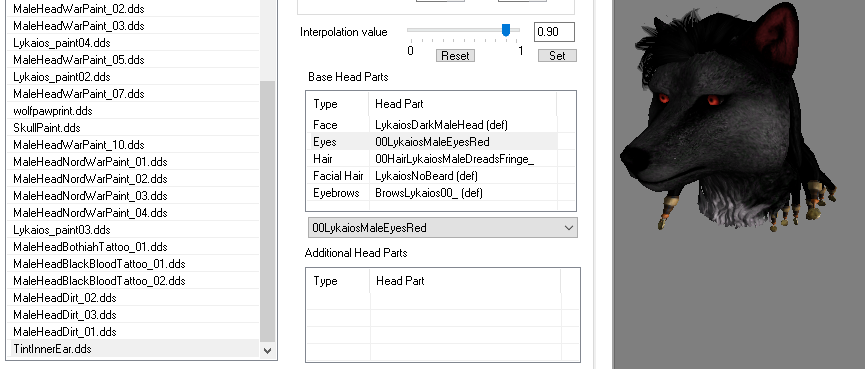Select Lykaios_paint03.dds entry
The width and height of the screenshot is (865, 369).
(135, 230)
